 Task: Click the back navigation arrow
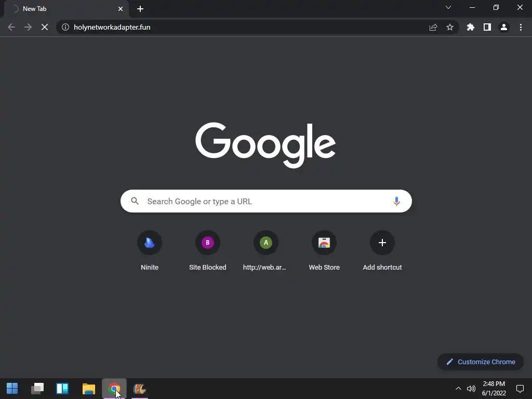coord(11,27)
